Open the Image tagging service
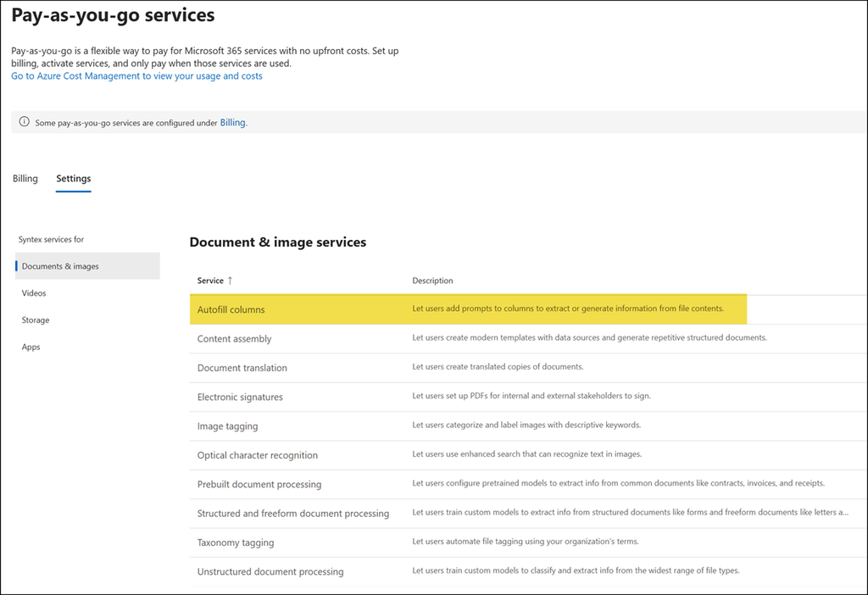The image size is (868, 595). [227, 426]
